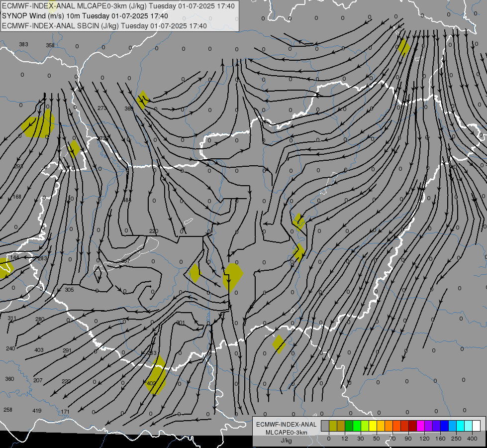
Task: Click the map value 484
Action: point(127,200)
